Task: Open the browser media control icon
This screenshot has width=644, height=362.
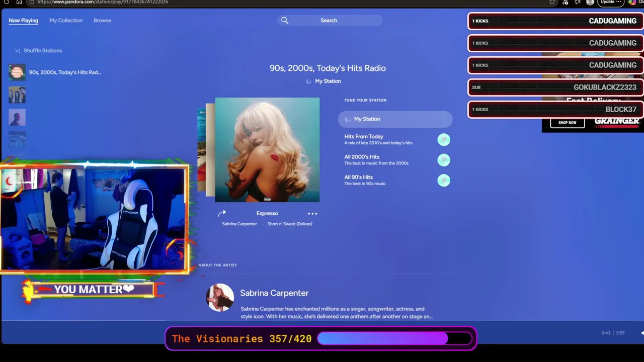Action: [566, 2]
